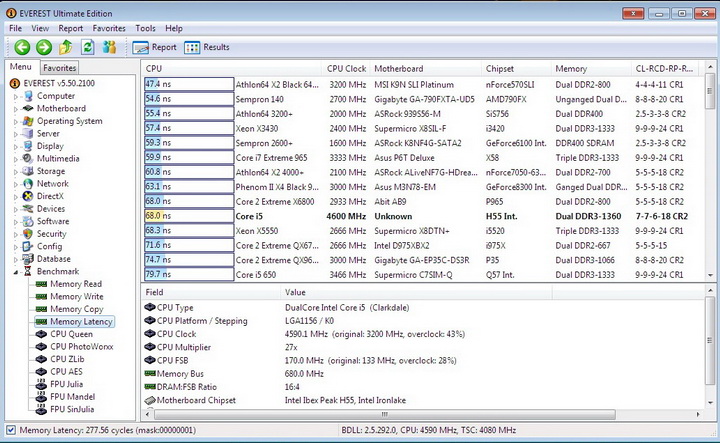Expand the Motherboard tree node
The width and height of the screenshot is (720, 443).
click(16, 109)
